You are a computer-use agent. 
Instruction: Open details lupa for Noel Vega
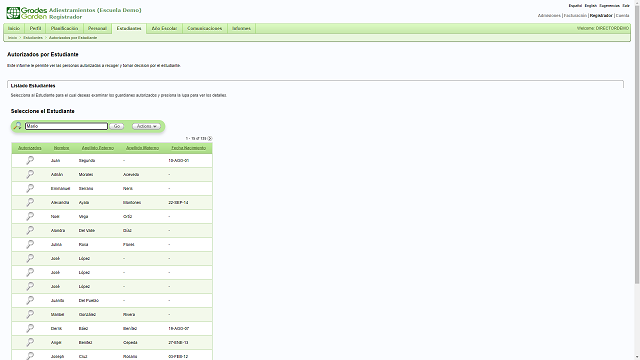coord(30,216)
